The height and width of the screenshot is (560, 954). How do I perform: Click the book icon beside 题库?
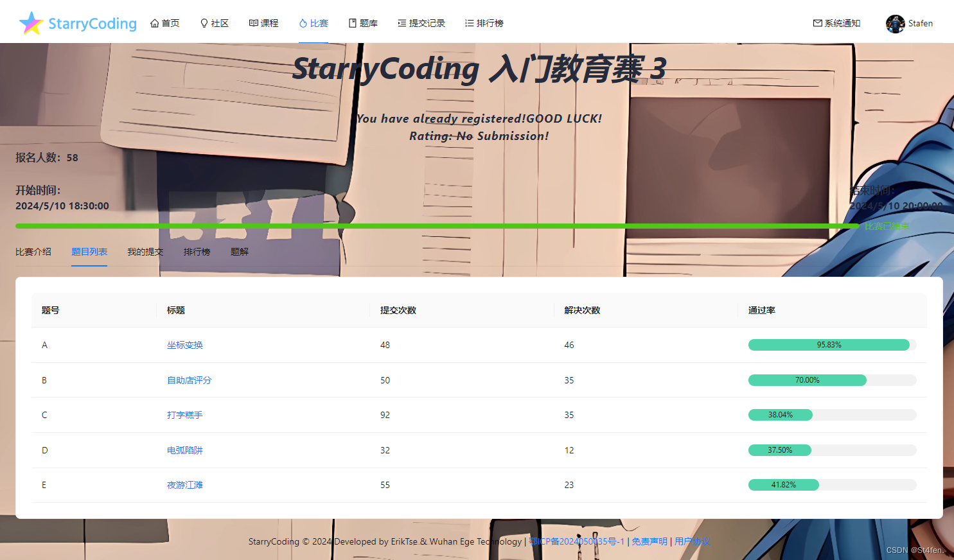pyautogui.click(x=353, y=23)
